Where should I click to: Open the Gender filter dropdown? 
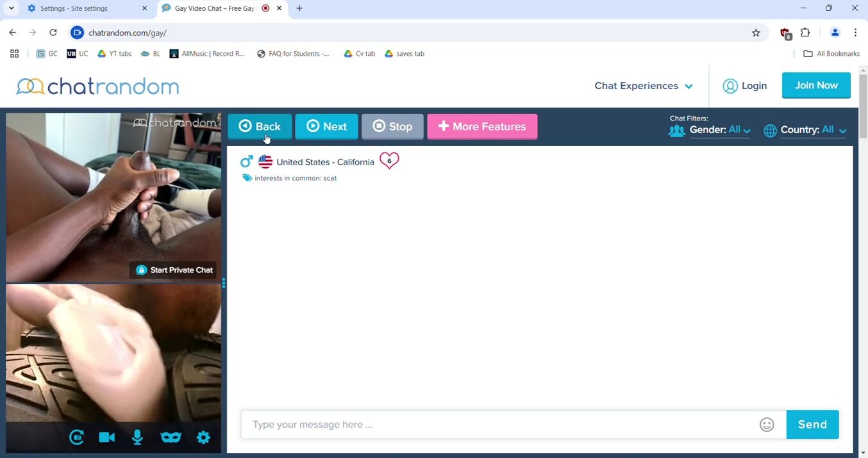[719, 130]
